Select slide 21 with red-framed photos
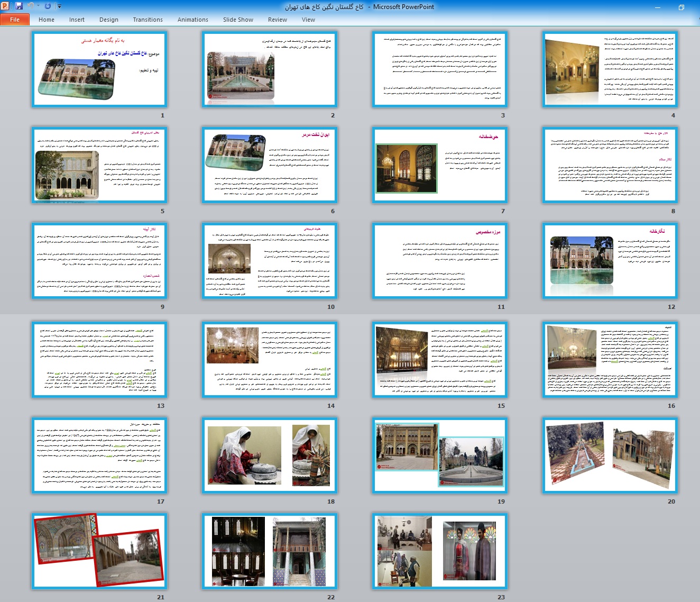Viewport: 700px width, 602px height. (x=99, y=551)
